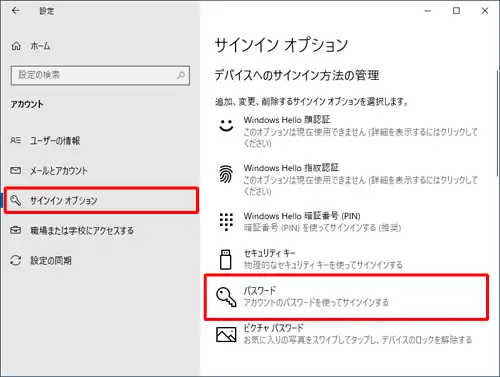
Task: Expand ピクチャ パスワード option
Action: [347, 334]
